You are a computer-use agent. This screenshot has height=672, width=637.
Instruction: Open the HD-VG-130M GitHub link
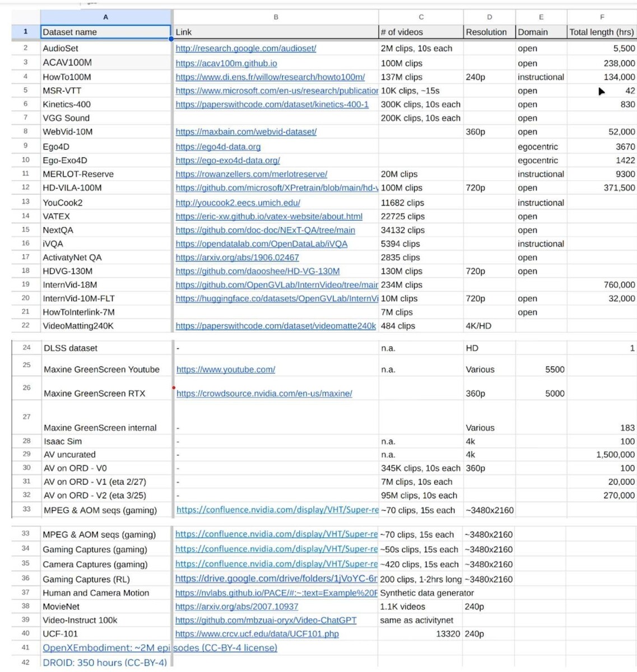[257, 271]
